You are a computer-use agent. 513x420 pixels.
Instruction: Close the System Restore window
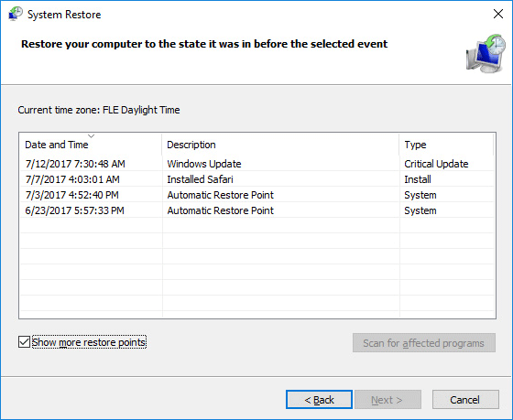click(498, 14)
